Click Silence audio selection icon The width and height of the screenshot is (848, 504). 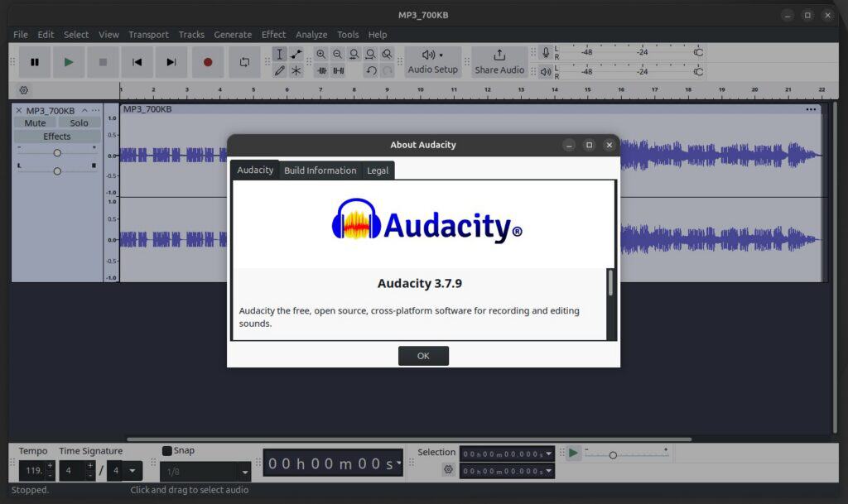(339, 70)
